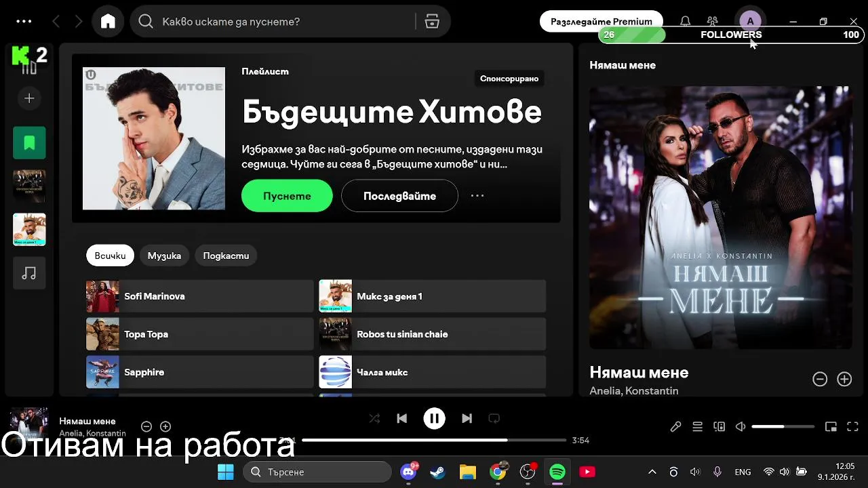
Task: Click Последвайте follow button
Action: click(399, 196)
